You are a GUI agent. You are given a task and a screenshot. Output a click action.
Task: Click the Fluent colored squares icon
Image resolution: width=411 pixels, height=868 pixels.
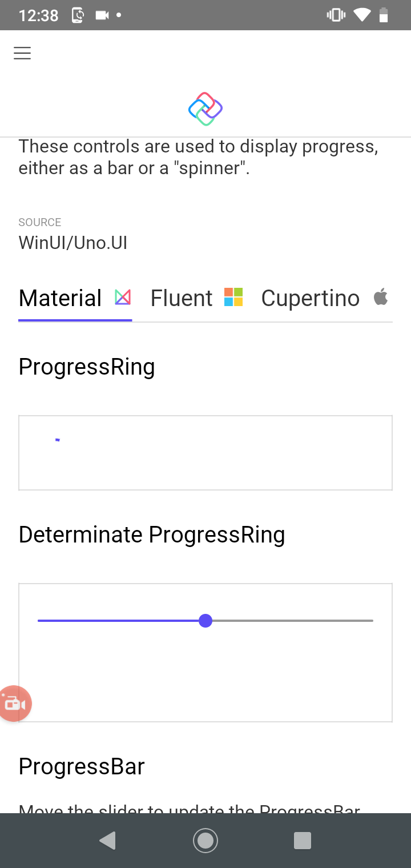pos(233,297)
